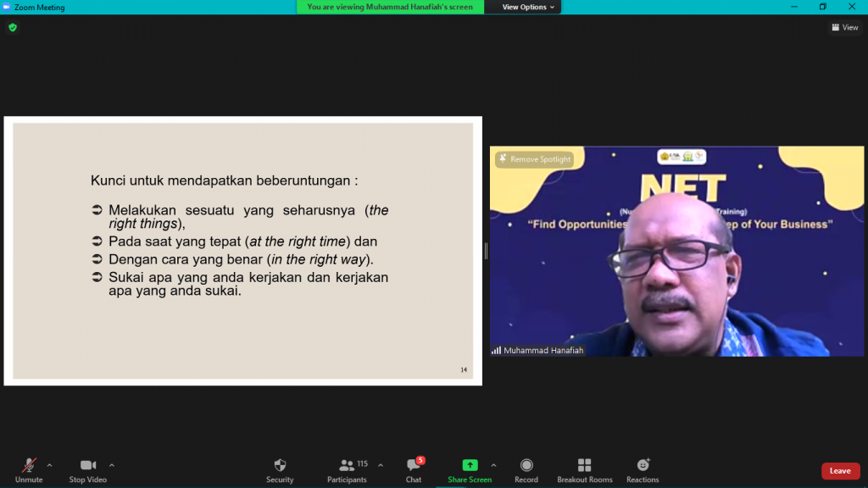Expand audio options arrow next to Unmute
The image size is (868, 488).
coord(49,464)
